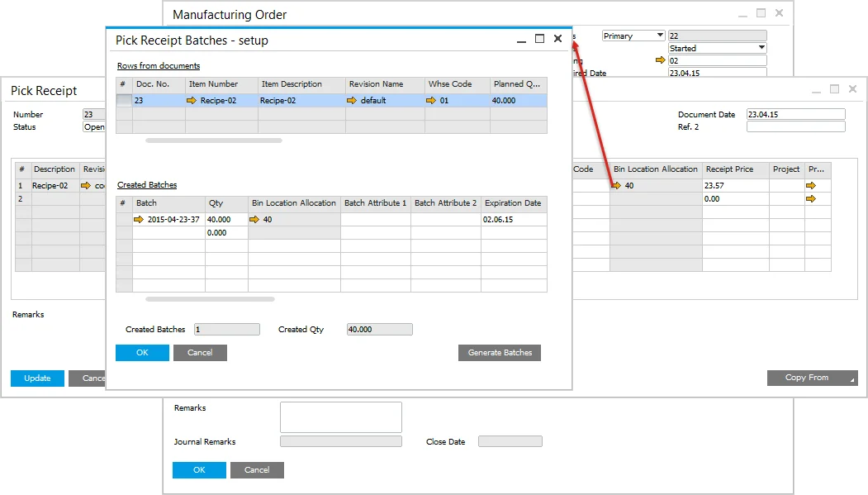
Task: Click link arrow beside Recipe-02 item number
Action: click(192, 100)
